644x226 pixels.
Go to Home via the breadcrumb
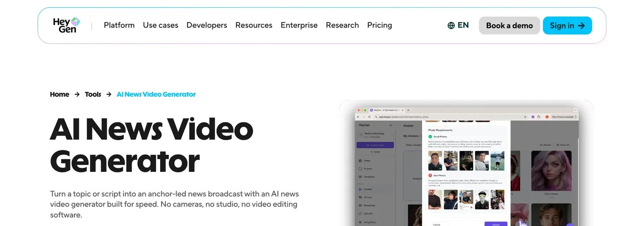pyautogui.click(x=59, y=94)
